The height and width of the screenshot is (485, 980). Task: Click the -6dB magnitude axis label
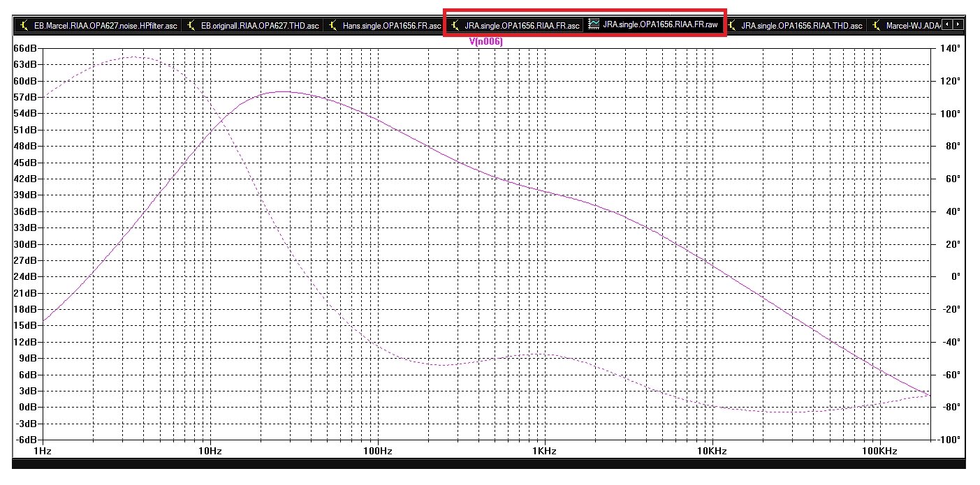click(x=25, y=440)
